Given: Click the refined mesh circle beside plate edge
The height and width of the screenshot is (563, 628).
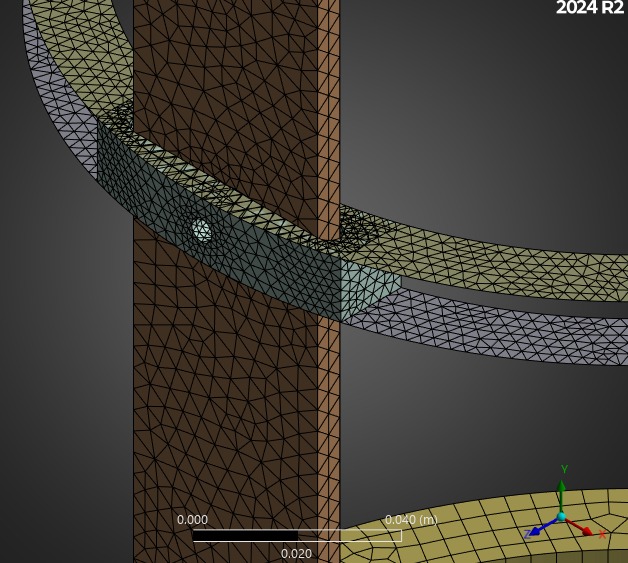Looking at the screenshot, I should [357, 225].
